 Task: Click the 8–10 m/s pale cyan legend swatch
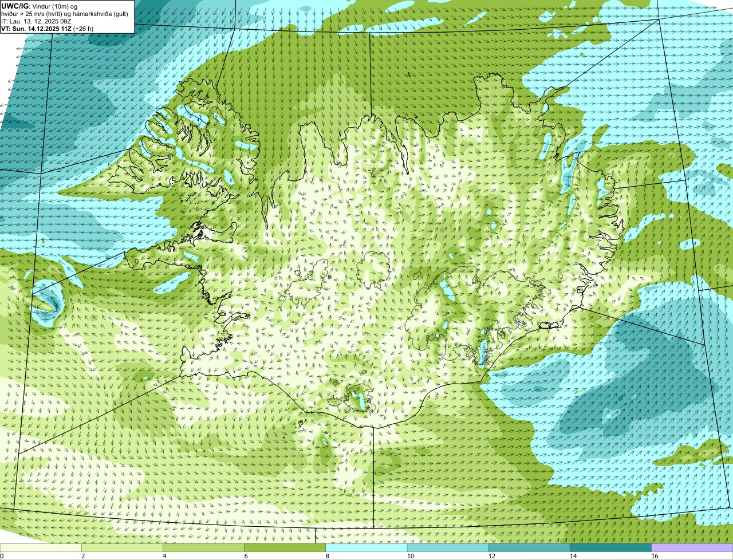tap(366, 548)
